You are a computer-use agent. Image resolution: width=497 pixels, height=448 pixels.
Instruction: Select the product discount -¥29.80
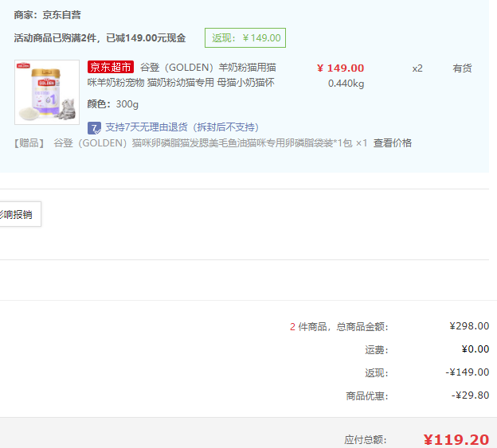point(471,395)
